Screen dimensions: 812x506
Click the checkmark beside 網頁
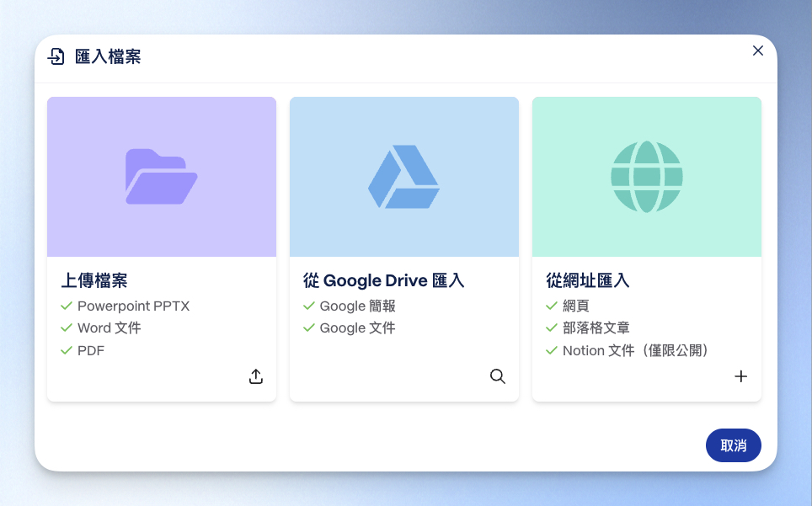552,306
